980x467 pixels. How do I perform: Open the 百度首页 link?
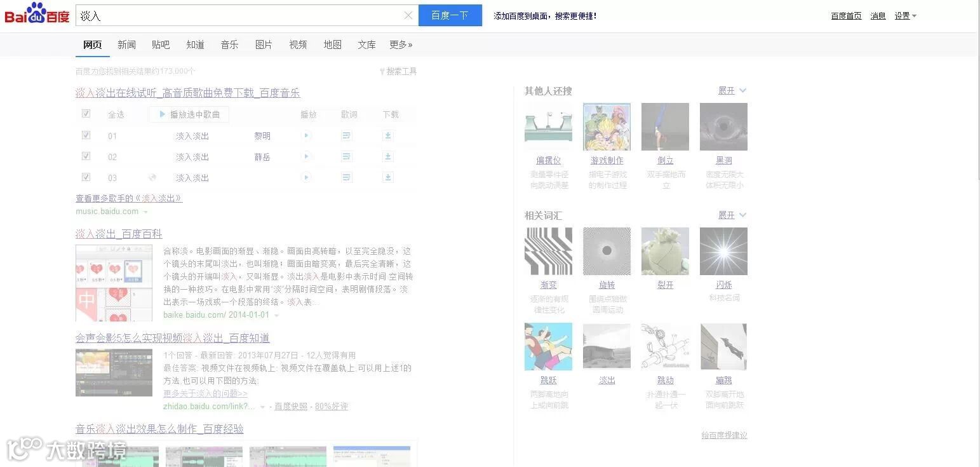(x=846, y=16)
